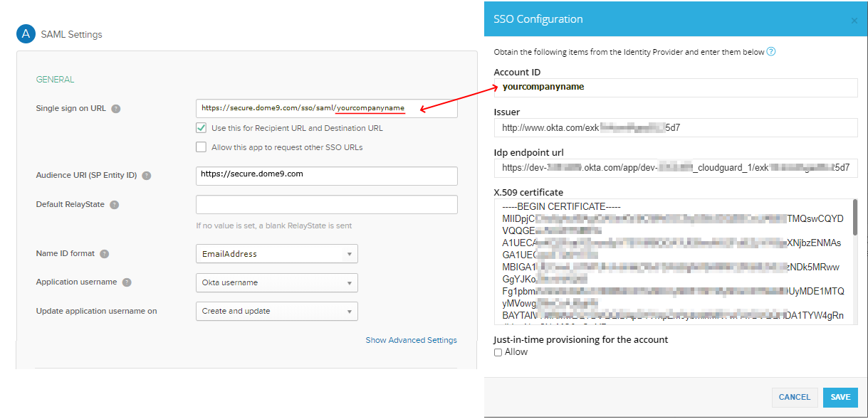This screenshot has width=868, height=419.
Task: Click the blue help icon in SSO Configuration panel
Action: tap(771, 51)
